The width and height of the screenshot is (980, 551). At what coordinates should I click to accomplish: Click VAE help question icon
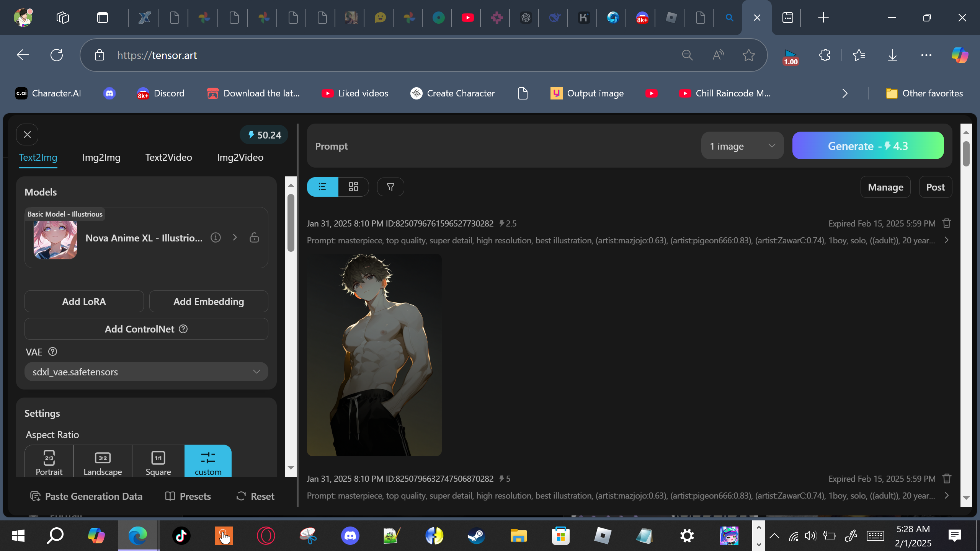53,352
